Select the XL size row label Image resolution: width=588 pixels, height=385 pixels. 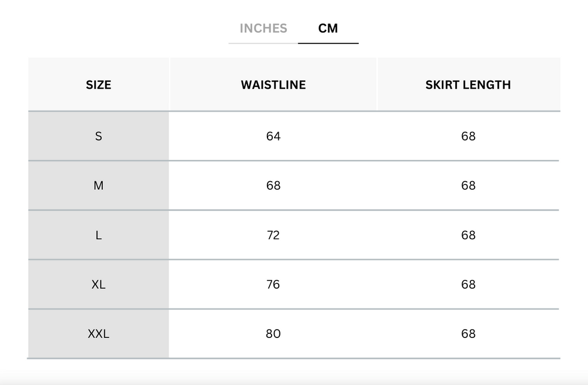coord(99,284)
